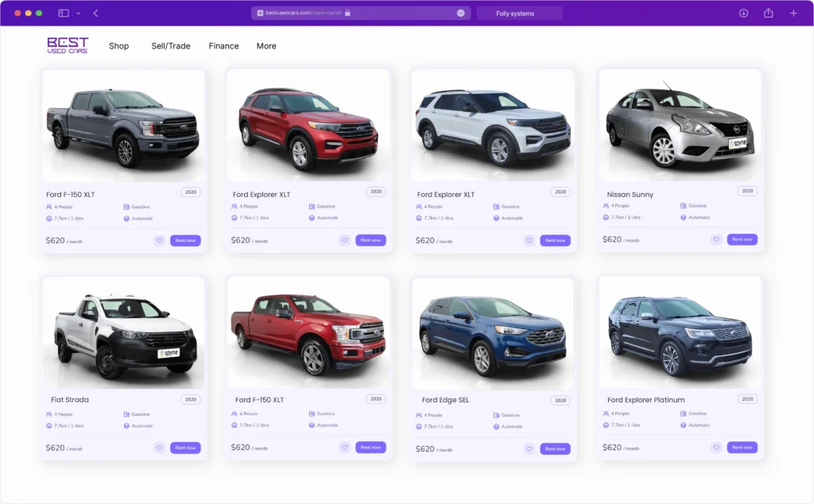Viewport: 814px width, 504px height.
Task: Favorite the red Ford F-150 XLT with its heart
Action: (344, 447)
